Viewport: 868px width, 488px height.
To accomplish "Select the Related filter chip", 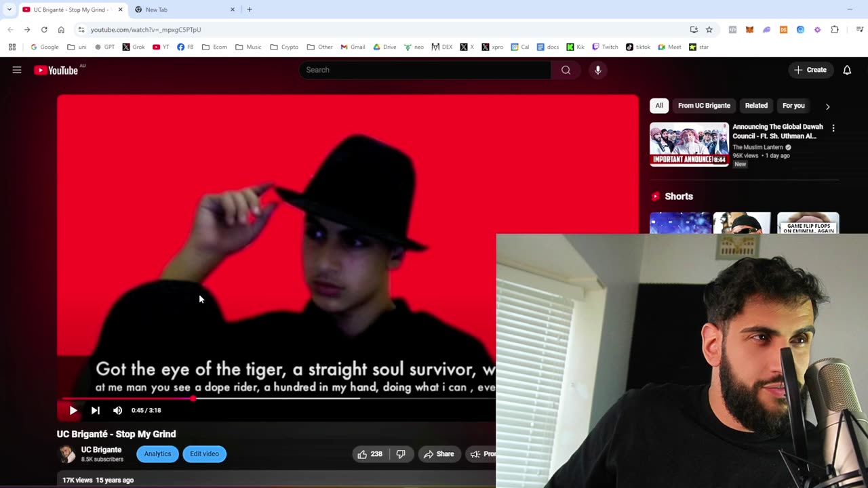I will pyautogui.click(x=756, y=106).
